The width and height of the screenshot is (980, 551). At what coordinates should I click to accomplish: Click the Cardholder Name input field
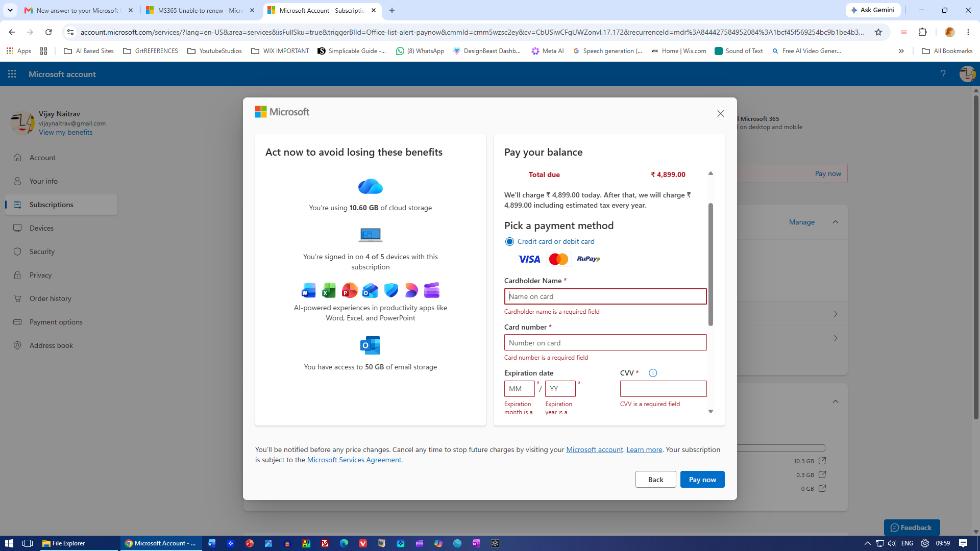tap(605, 296)
